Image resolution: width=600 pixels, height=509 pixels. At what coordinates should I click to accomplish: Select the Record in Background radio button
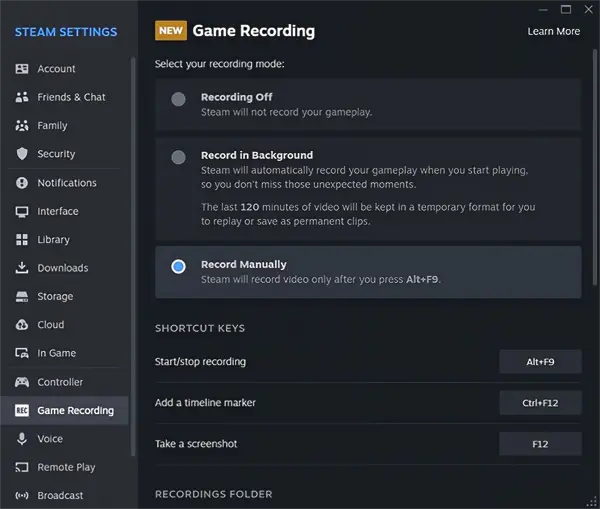point(178,157)
